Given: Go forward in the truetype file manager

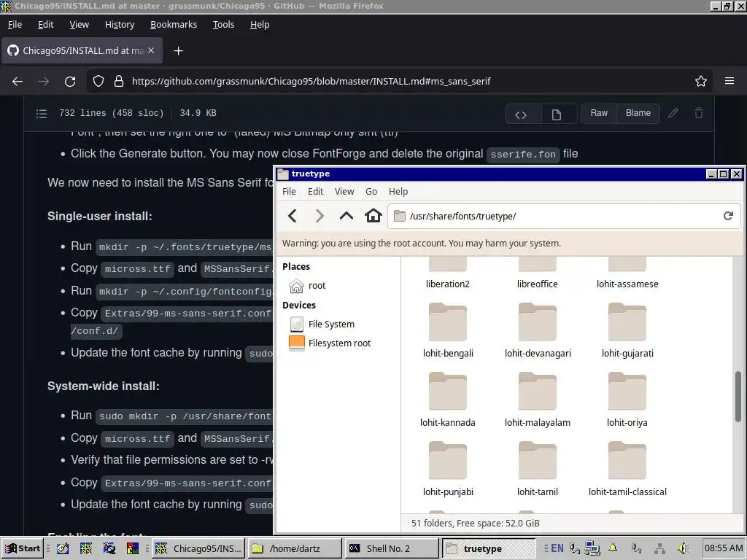Looking at the screenshot, I should [320, 216].
